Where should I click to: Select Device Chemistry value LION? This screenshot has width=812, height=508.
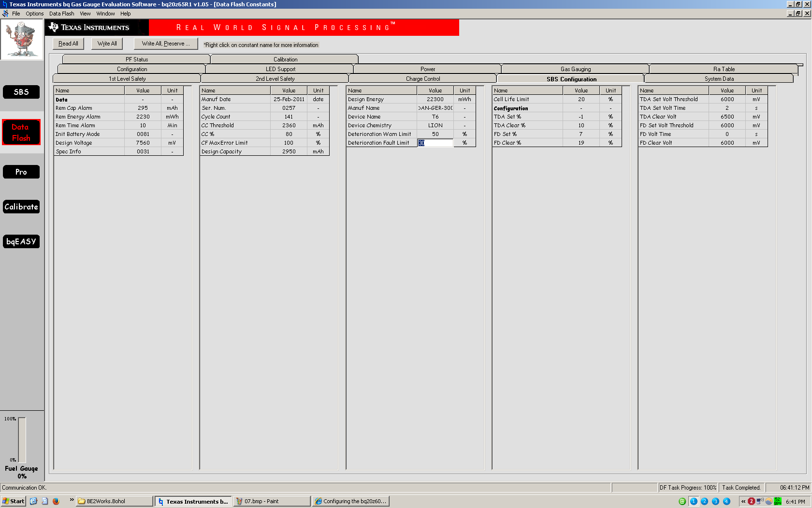[435, 125]
